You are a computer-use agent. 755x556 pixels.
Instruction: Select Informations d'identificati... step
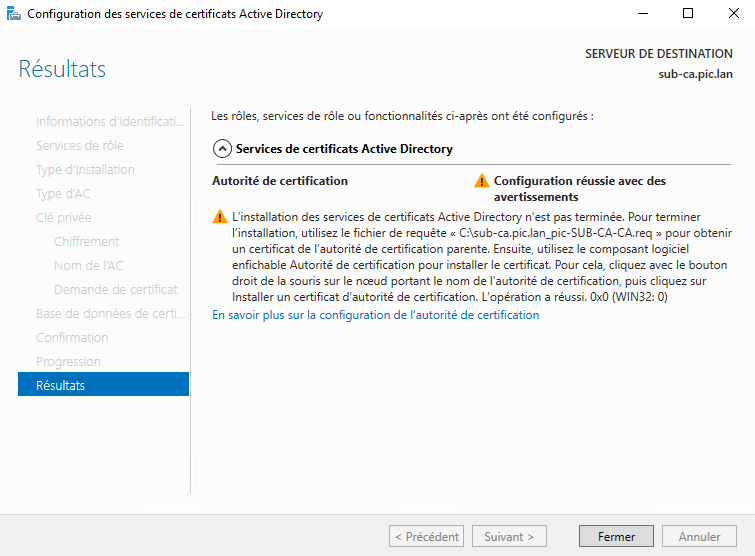(110, 121)
